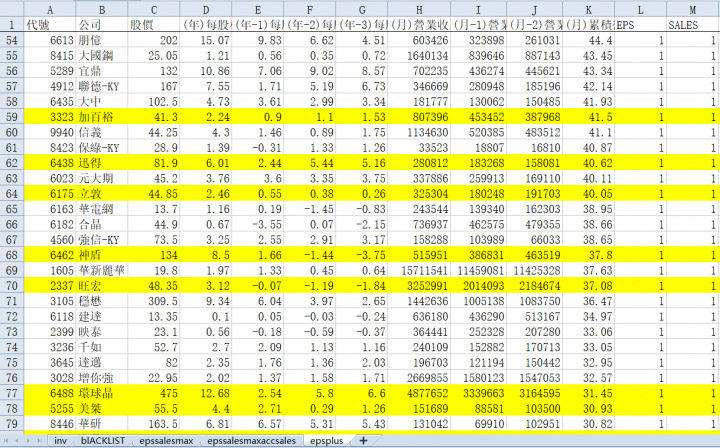Select cell with value -3.75
The height and width of the screenshot is (448, 720).
tap(361, 255)
